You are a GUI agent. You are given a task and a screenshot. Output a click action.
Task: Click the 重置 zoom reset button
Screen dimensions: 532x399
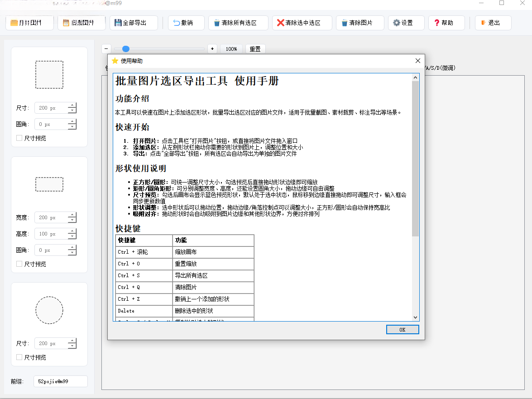[255, 49]
